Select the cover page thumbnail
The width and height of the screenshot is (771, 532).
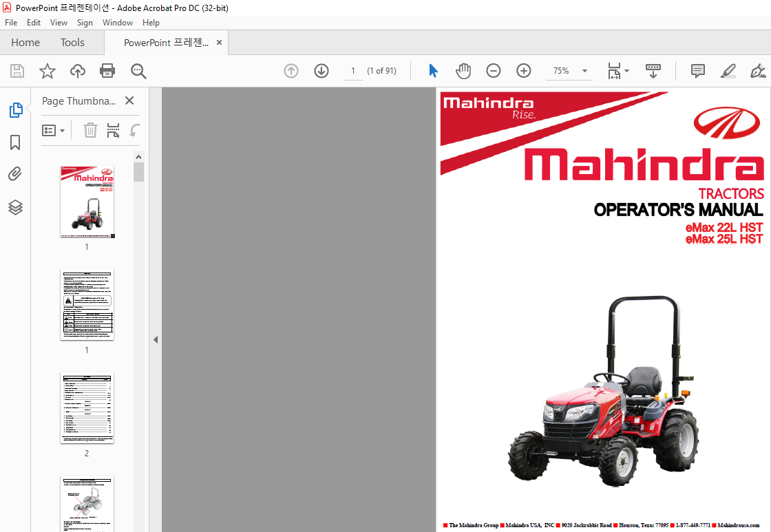coord(87,202)
